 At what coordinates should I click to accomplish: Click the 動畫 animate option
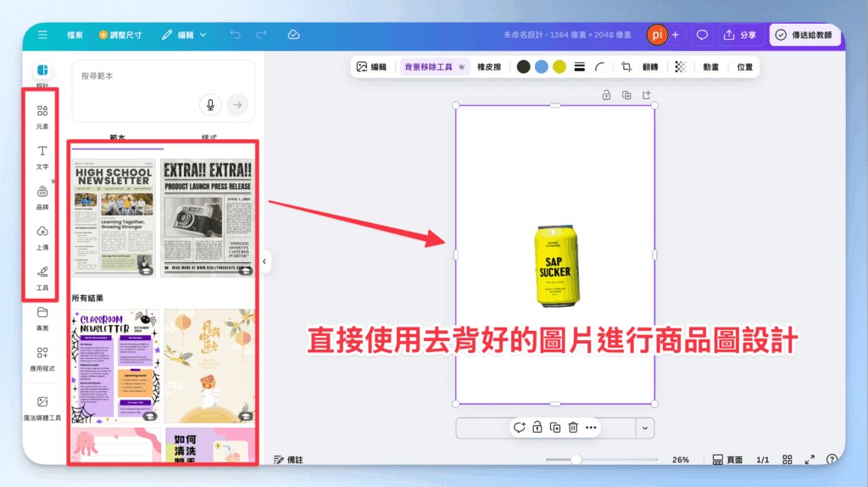coord(711,67)
